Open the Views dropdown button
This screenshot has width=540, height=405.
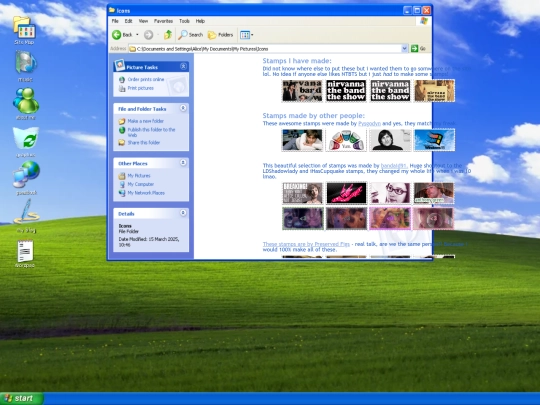[247, 35]
